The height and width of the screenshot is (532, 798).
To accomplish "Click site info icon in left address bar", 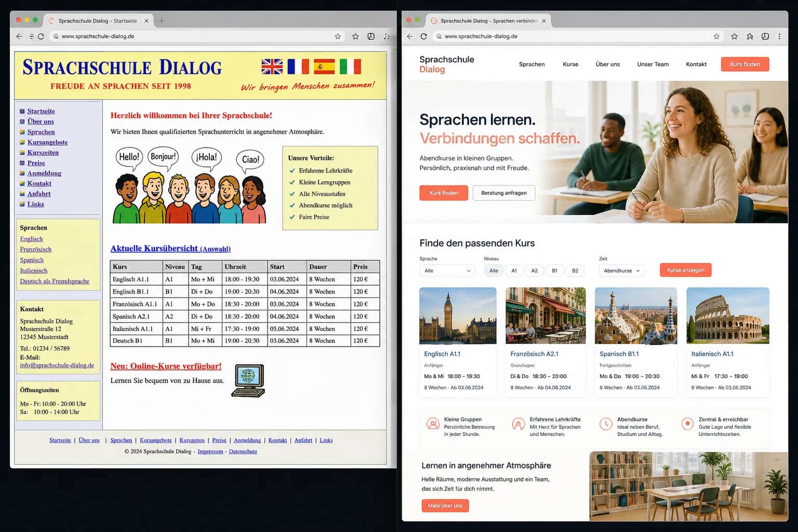I will click(56, 36).
